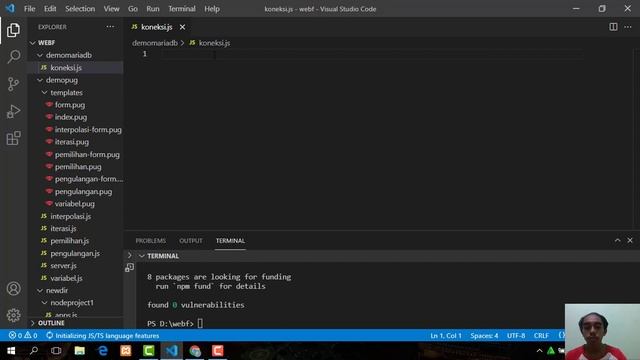The width and height of the screenshot is (640, 360).
Task: Launch Microsoft Edge from the taskbar
Action: point(102,351)
